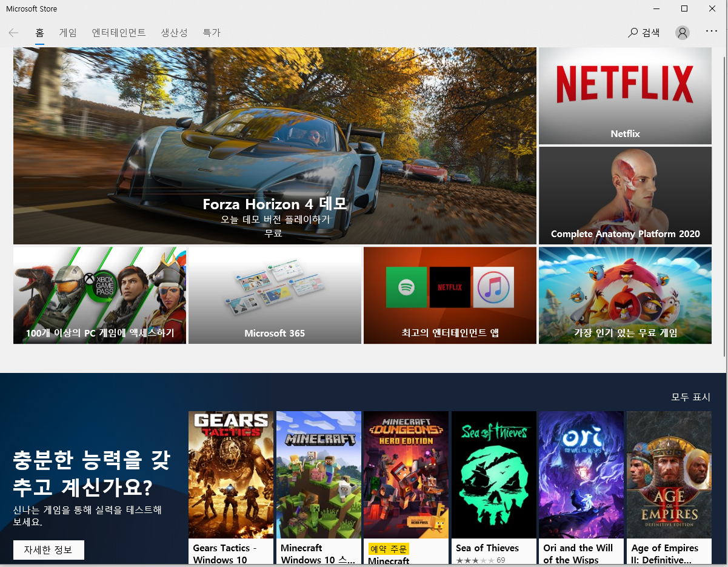
Task: Open Complete Anatomy Platform 2020 tile
Action: [x=625, y=195]
